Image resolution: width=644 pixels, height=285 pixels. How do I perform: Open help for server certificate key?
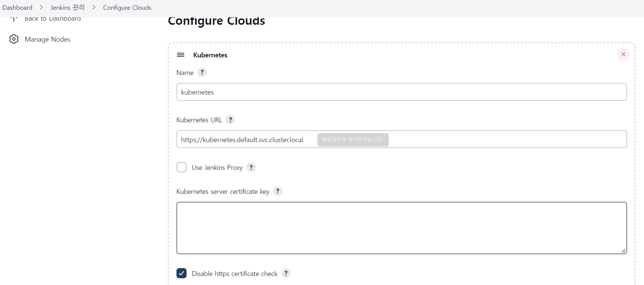(278, 191)
